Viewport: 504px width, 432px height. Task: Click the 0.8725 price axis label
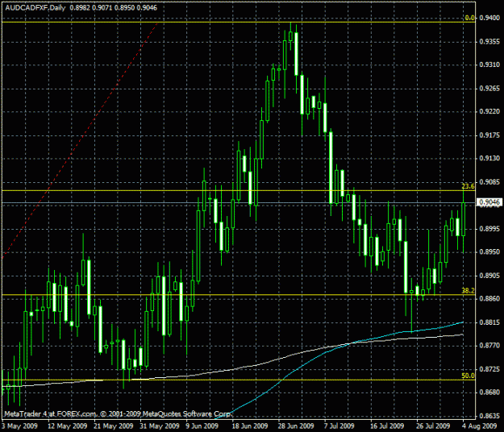pos(489,369)
